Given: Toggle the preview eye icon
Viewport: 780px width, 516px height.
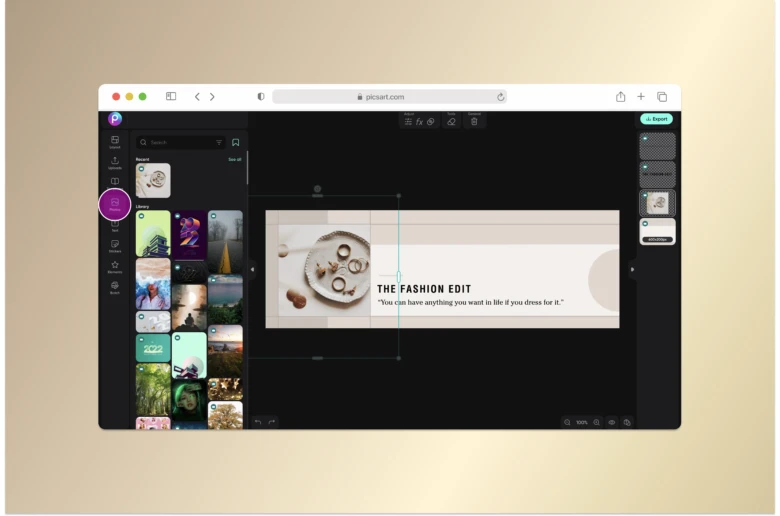Looking at the screenshot, I should pyautogui.click(x=612, y=422).
